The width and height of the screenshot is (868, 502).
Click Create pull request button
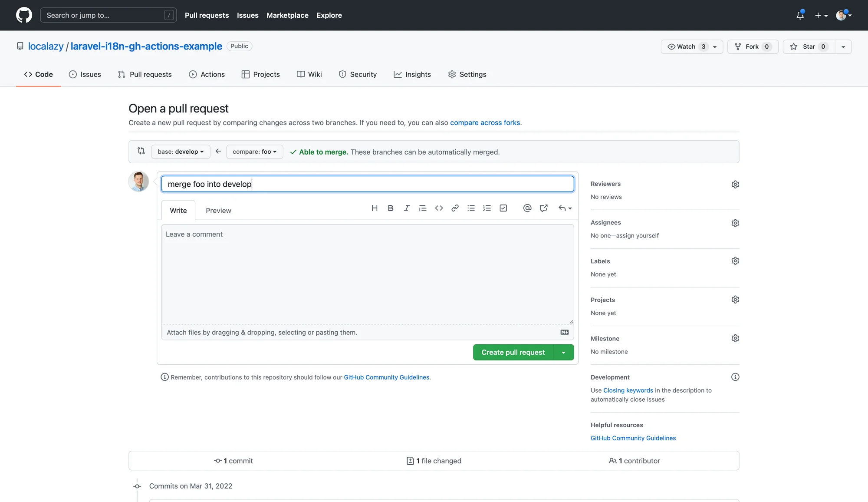pyautogui.click(x=513, y=353)
